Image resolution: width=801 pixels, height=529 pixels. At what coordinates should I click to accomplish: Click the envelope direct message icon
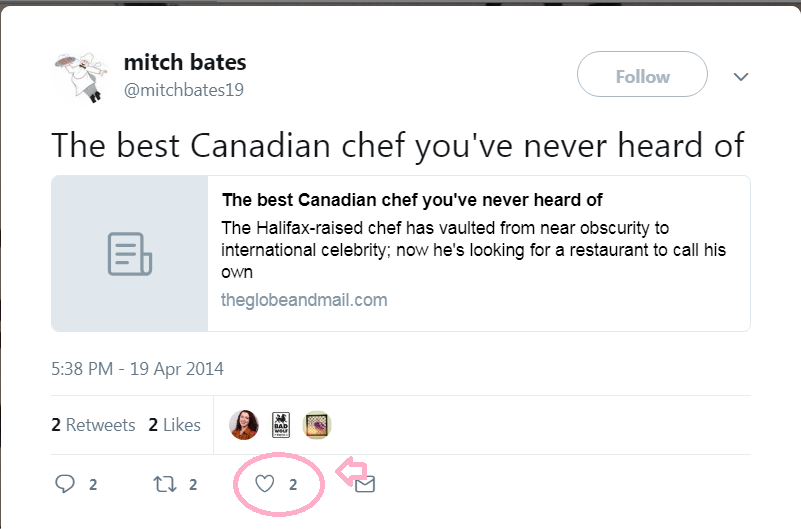(365, 485)
